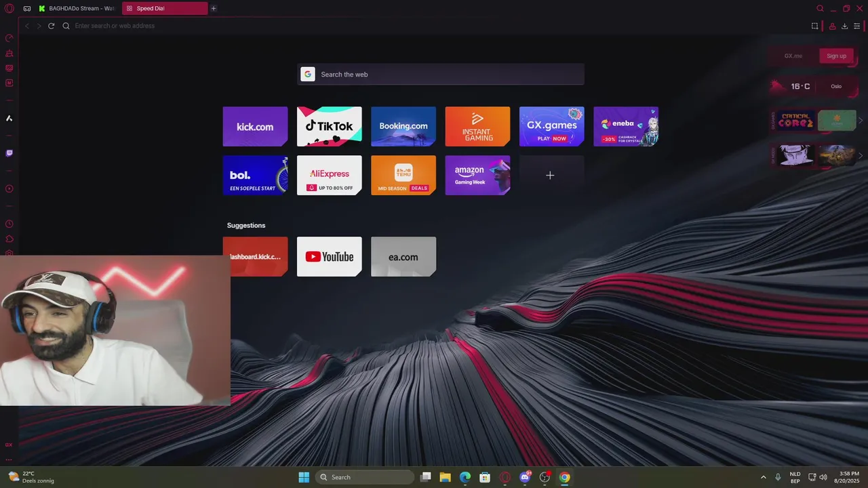Add a new speed dial site
868x488 pixels.
[x=551, y=175]
